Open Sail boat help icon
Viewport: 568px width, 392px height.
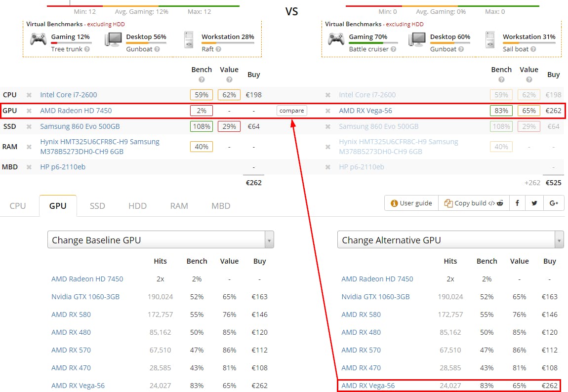533,49
